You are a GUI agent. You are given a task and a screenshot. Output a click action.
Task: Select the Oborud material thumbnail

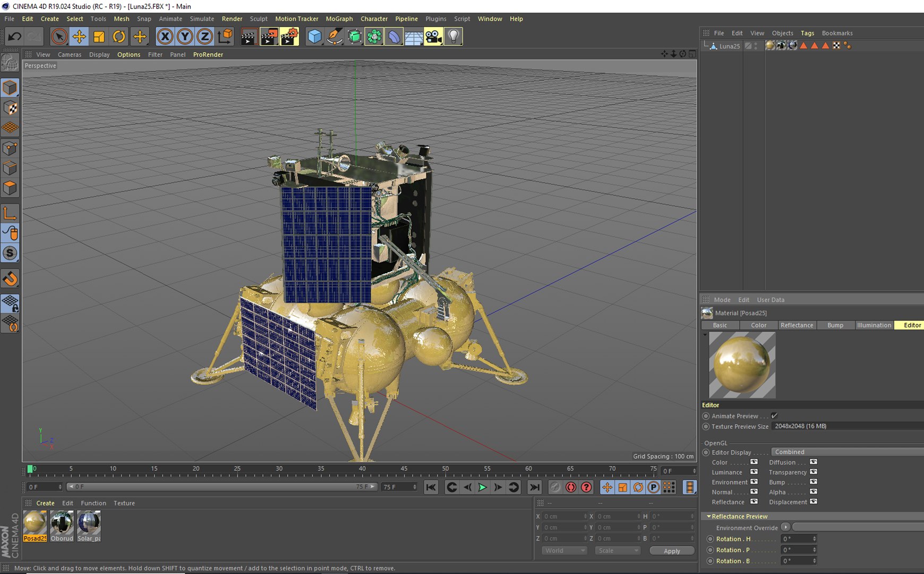pyautogui.click(x=62, y=526)
